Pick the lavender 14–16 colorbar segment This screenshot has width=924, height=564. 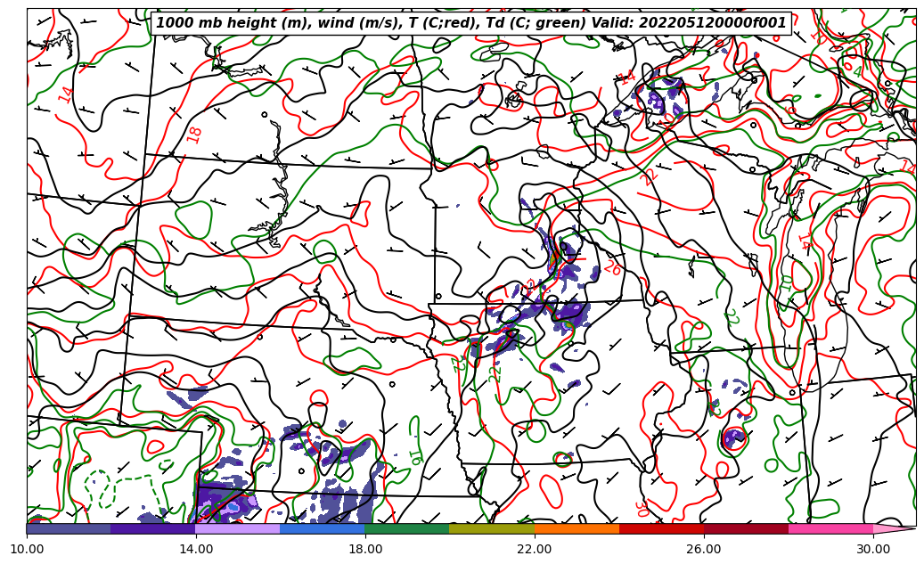click(x=238, y=528)
